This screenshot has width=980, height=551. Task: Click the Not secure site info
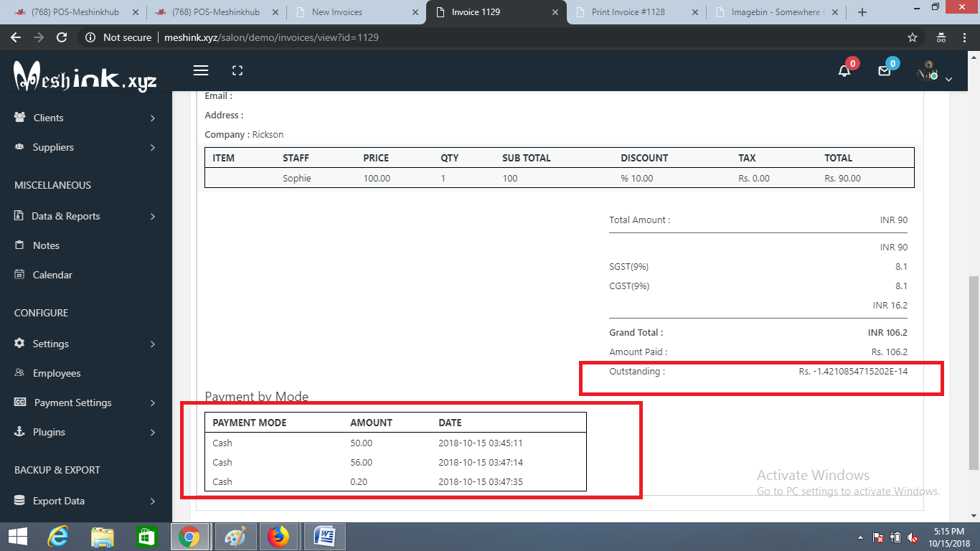118,37
